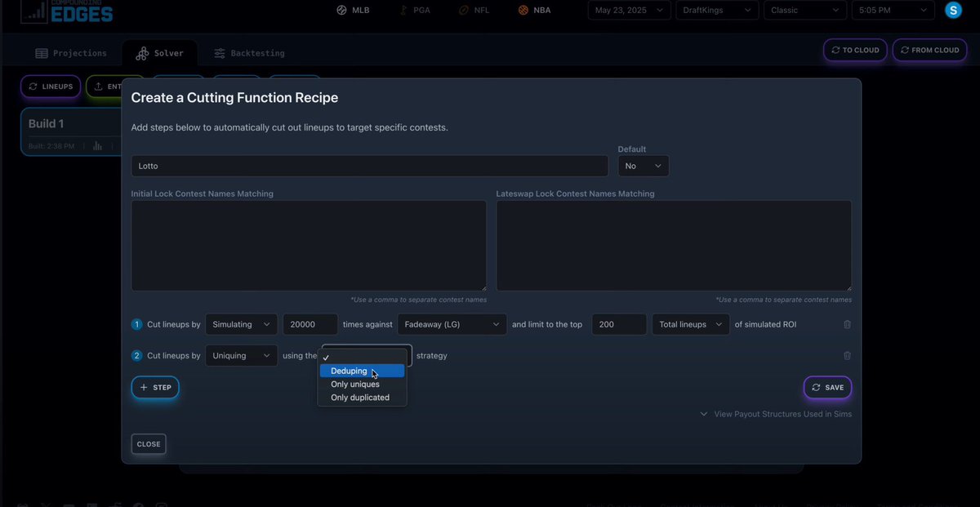Switch to the Backtesting tab
The width and height of the screenshot is (980, 507).
[248, 52]
